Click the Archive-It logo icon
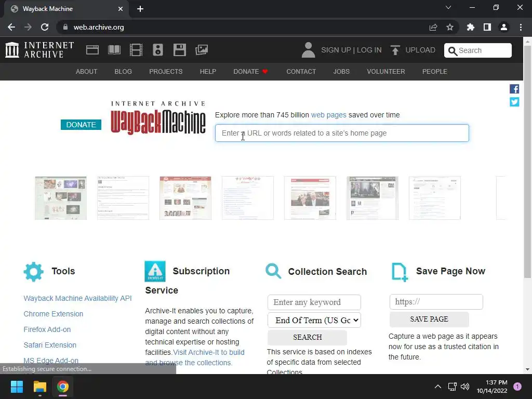 [x=155, y=271]
